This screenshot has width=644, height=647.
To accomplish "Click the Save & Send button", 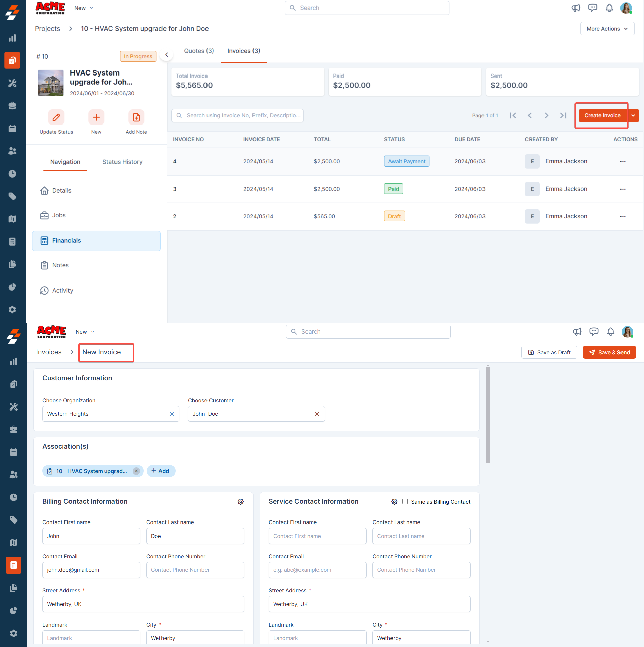I will tap(609, 352).
